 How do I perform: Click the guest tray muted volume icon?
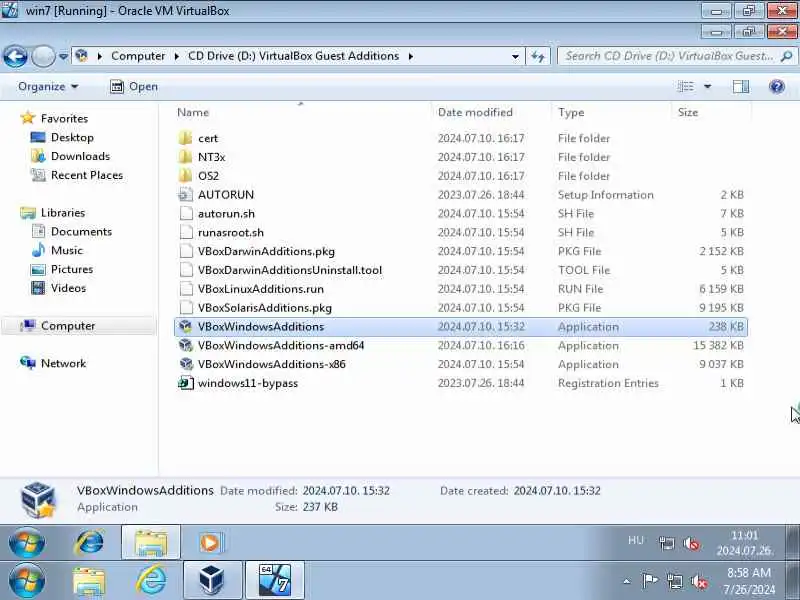click(692, 544)
